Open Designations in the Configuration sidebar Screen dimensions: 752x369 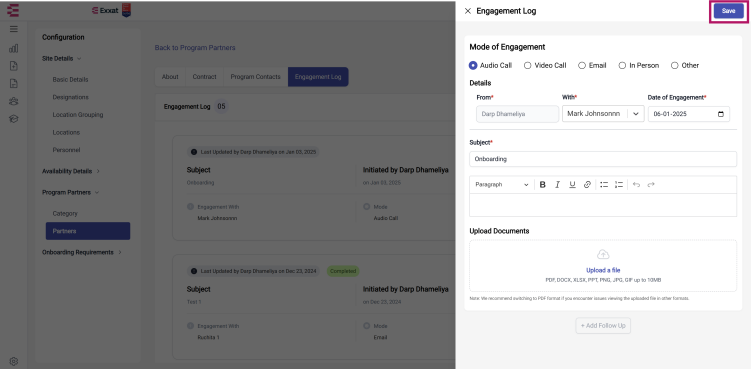(70, 97)
